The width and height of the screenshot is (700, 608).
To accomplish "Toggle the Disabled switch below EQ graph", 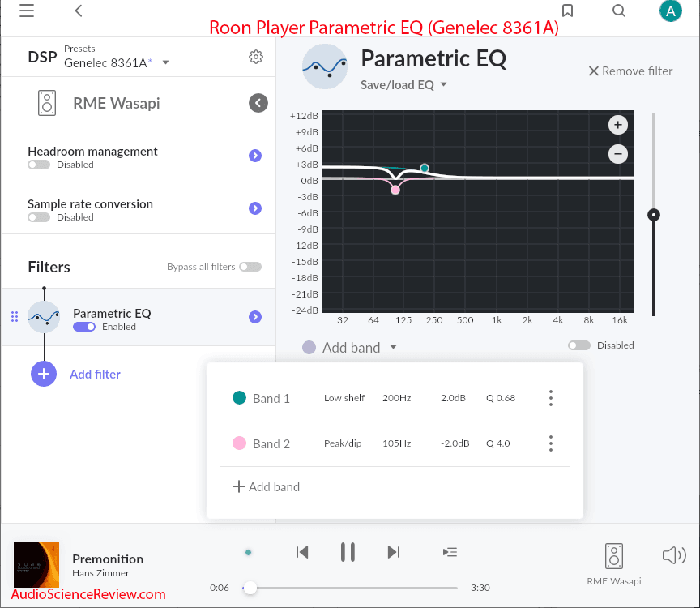I will click(579, 345).
